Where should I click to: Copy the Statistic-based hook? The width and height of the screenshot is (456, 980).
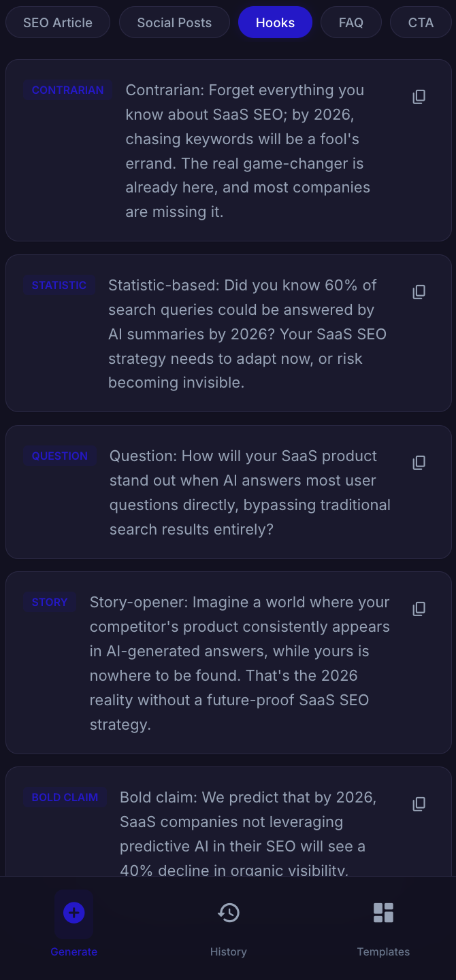point(419,292)
